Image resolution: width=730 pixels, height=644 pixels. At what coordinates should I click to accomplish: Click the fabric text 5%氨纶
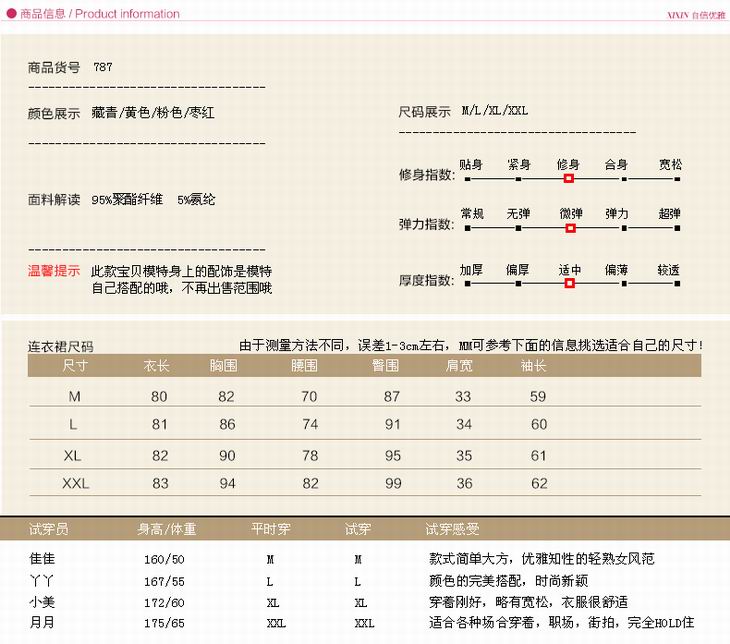pos(196,200)
